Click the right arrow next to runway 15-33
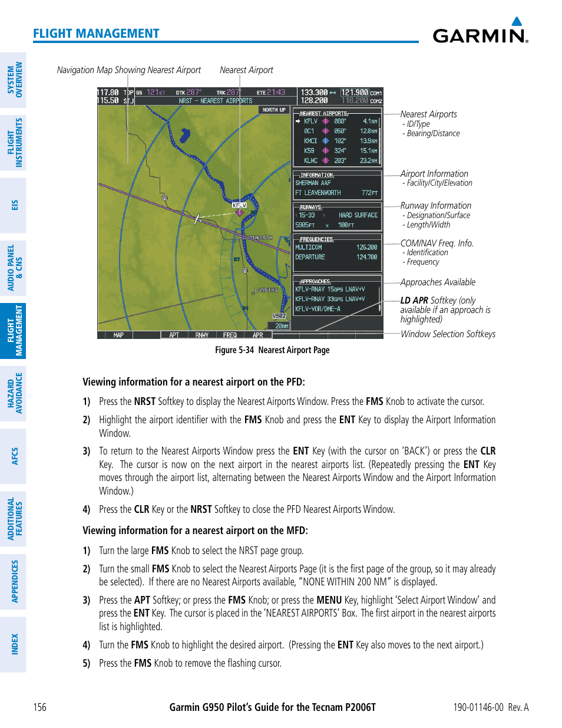 (324, 215)
